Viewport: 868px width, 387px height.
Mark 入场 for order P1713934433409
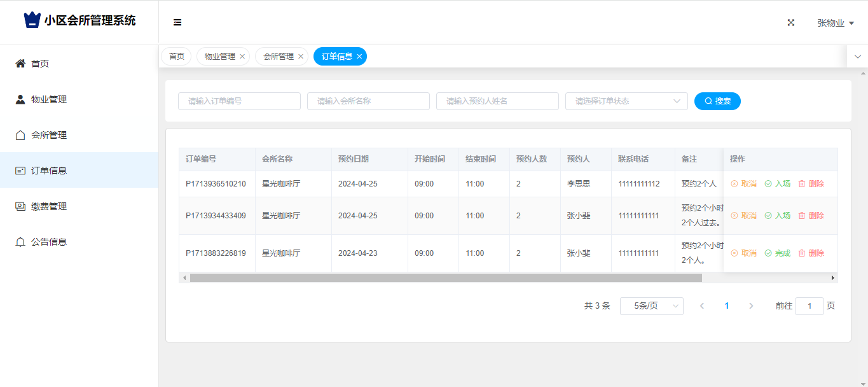click(x=777, y=216)
